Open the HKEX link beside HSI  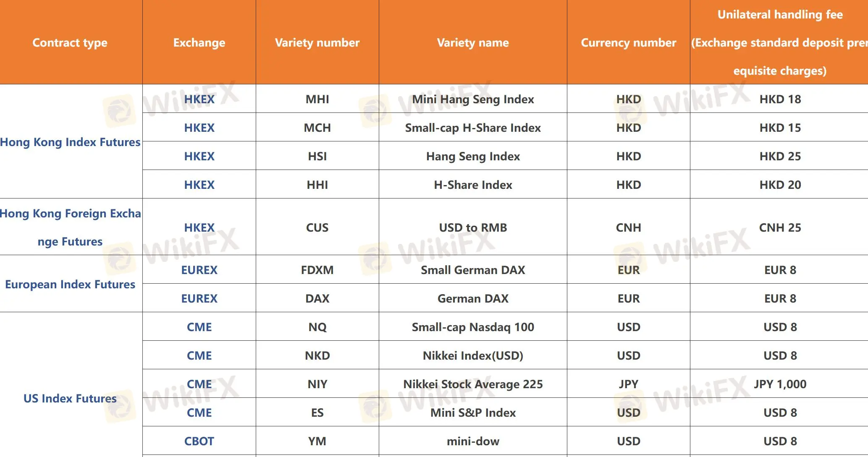point(199,157)
